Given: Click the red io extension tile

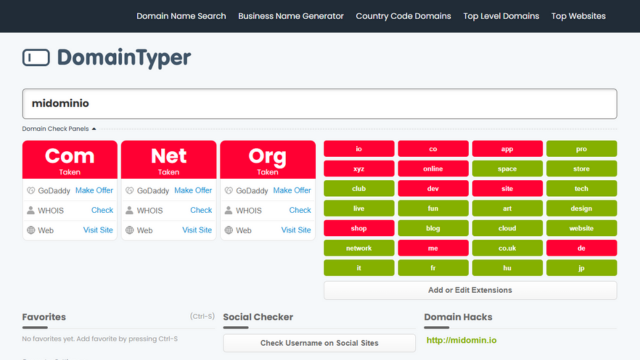Looking at the screenshot, I should pyautogui.click(x=359, y=149).
